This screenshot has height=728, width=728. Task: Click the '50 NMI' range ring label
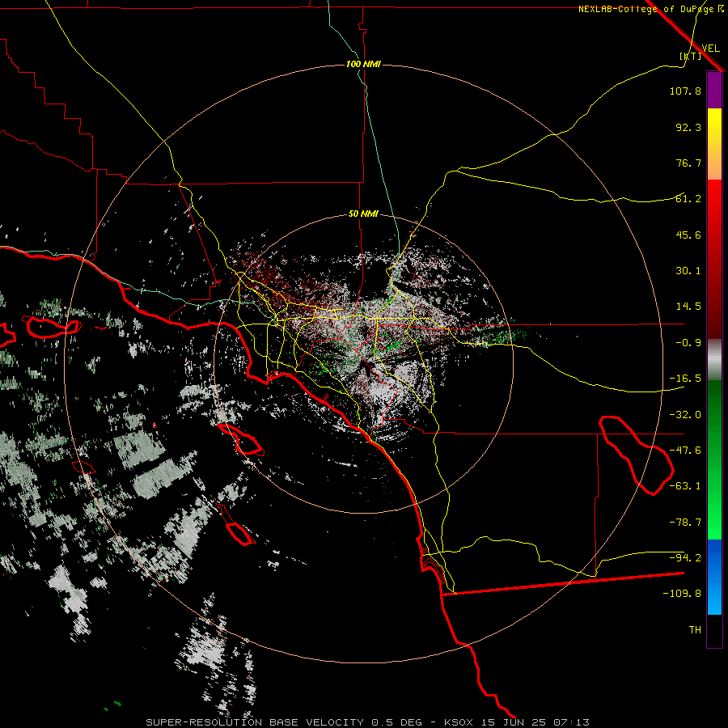pyautogui.click(x=363, y=214)
